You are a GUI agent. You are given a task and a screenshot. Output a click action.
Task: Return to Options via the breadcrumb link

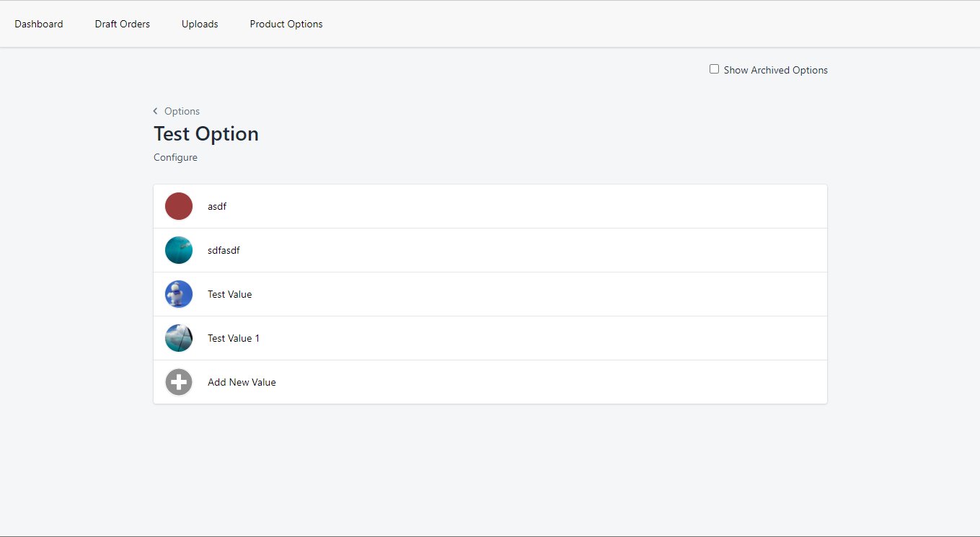182,111
